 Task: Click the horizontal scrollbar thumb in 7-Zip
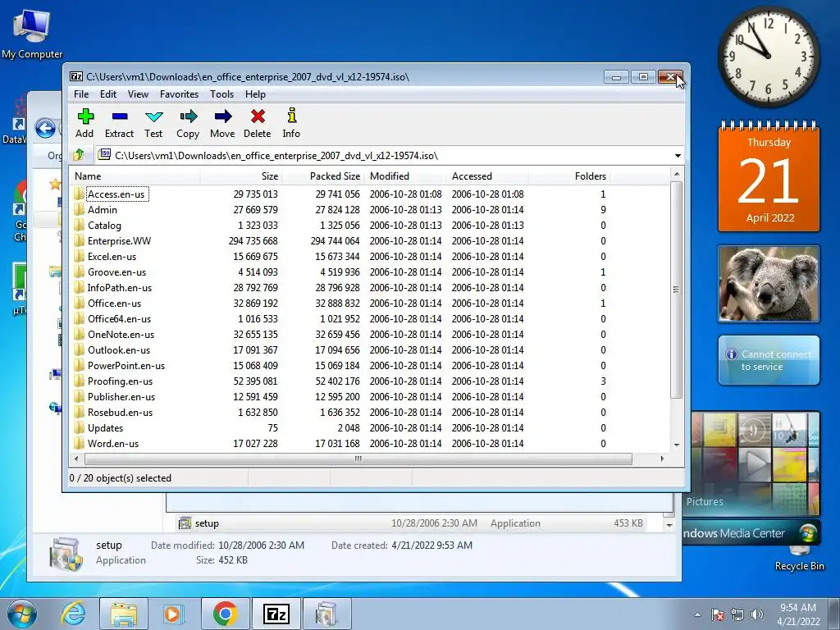coord(358,459)
